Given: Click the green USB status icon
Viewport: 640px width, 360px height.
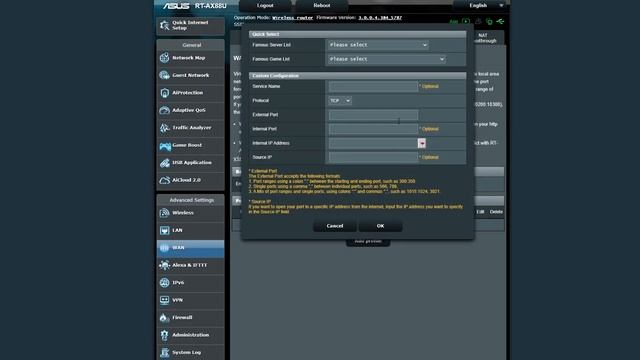Looking at the screenshot, I should click(x=500, y=21).
